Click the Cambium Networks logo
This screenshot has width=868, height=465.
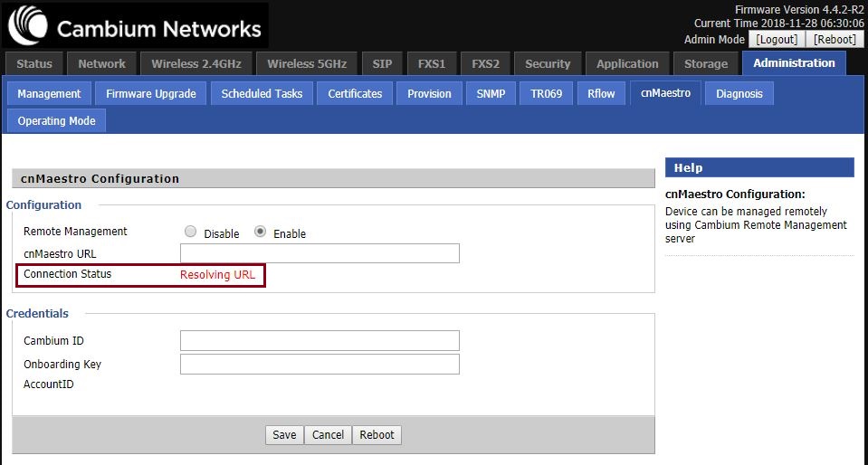(135, 25)
